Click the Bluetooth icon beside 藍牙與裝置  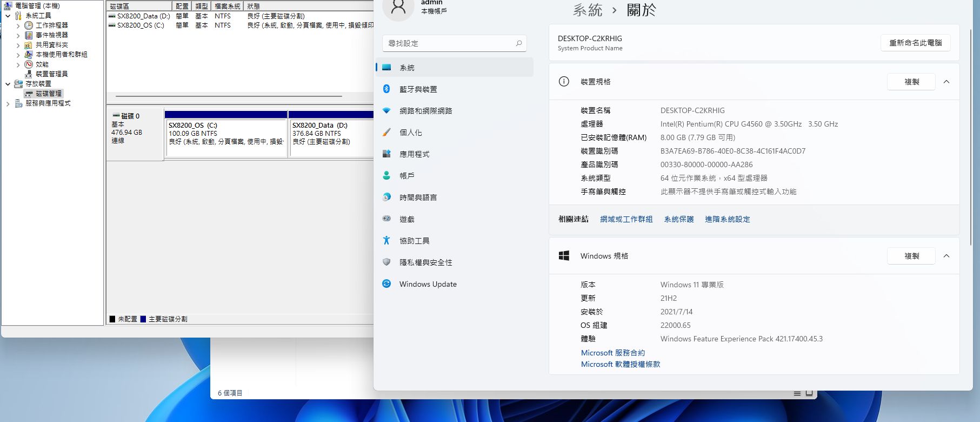click(x=386, y=89)
